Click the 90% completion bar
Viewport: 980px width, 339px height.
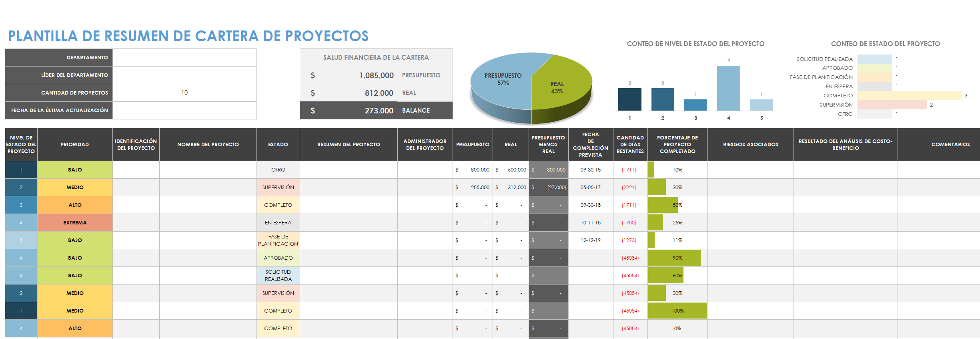pyautogui.click(x=675, y=258)
